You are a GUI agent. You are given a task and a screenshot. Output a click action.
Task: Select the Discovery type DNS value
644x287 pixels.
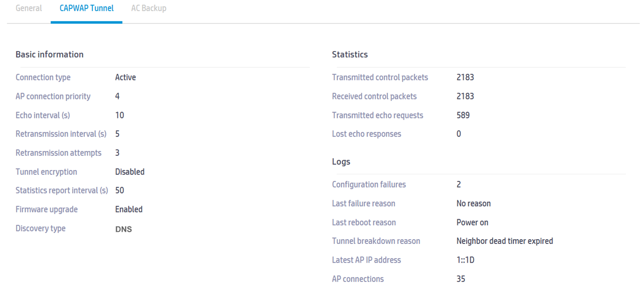[x=123, y=229]
